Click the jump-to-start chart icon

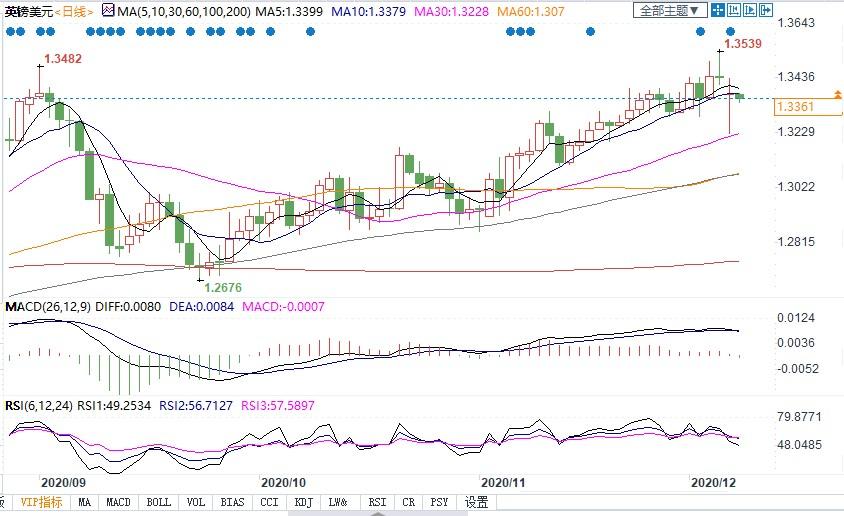coord(734,10)
